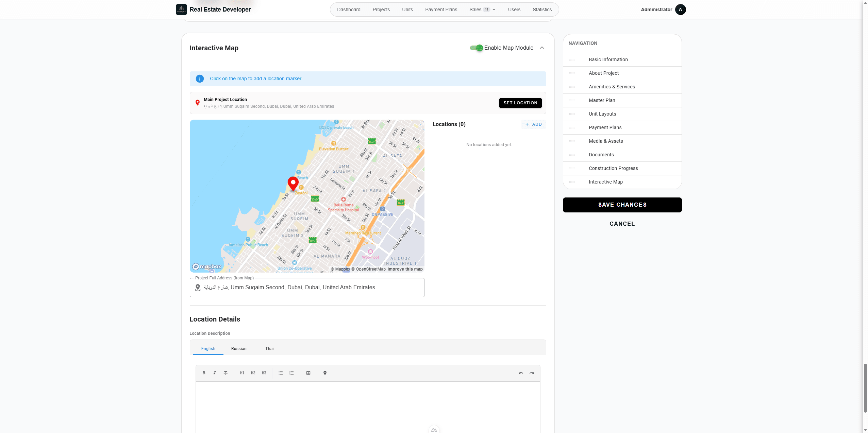Click the Project Full Address field

[x=307, y=288]
